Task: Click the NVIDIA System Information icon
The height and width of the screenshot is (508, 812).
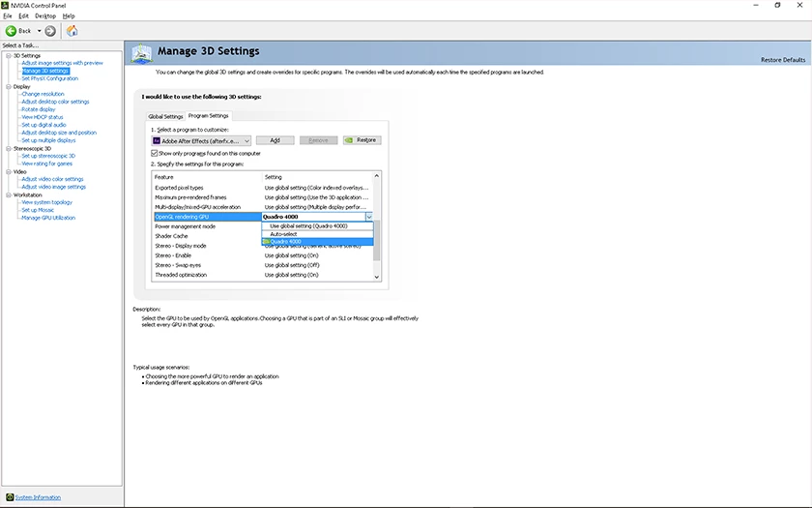Action: 10,497
